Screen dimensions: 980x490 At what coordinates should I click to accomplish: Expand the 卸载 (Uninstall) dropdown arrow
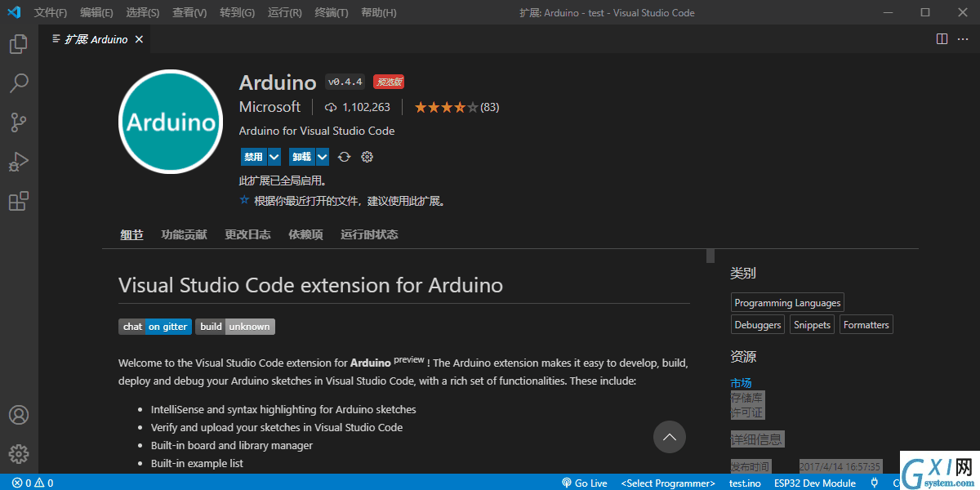pyautogui.click(x=323, y=157)
